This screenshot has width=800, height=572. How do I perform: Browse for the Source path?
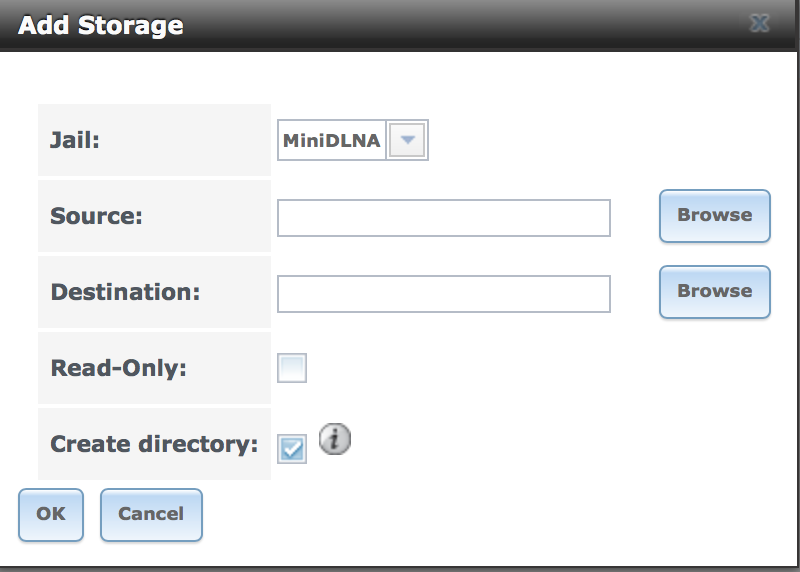(x=714, y=216)
